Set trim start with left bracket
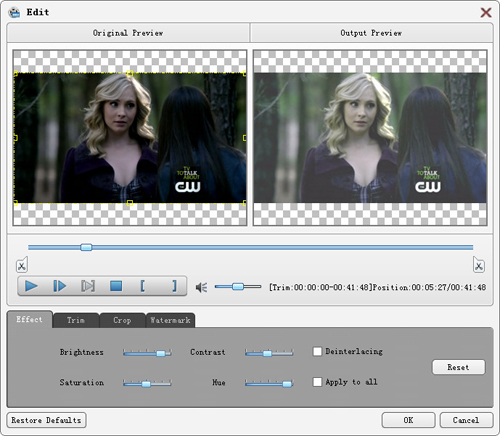The height and width of the screenshot is (436, 500). coord(143,286)
